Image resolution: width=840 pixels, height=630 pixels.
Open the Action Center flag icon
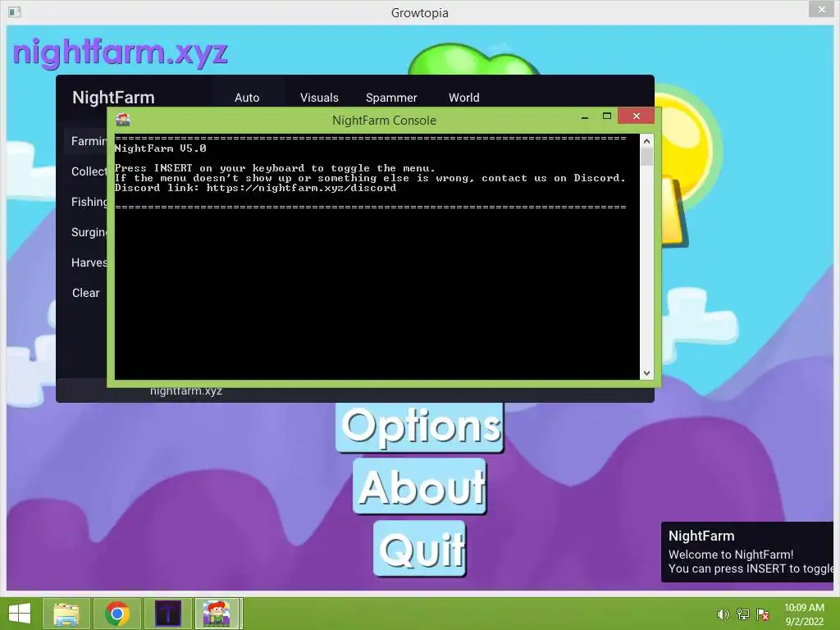[763, 614]
